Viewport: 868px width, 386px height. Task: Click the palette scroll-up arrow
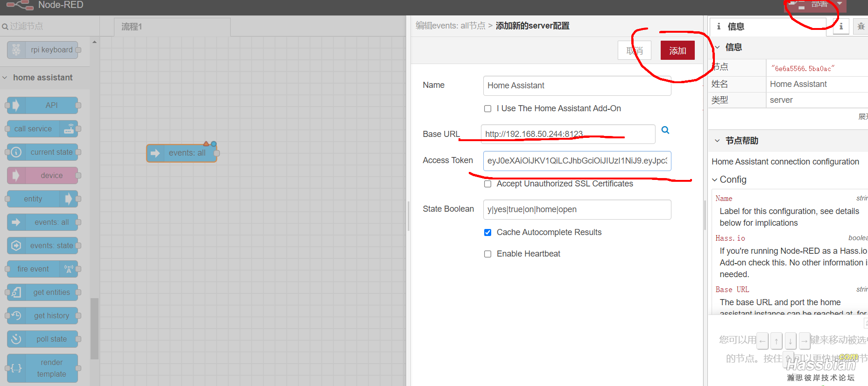tap(95, 42)
